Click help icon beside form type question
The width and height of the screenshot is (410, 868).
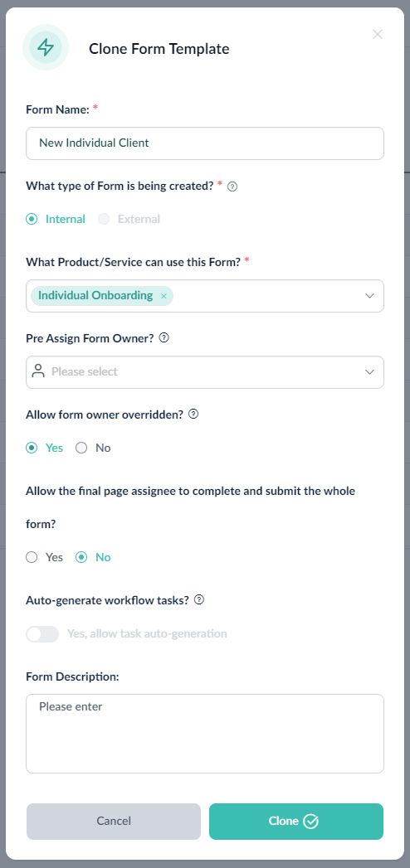[232, 187]
